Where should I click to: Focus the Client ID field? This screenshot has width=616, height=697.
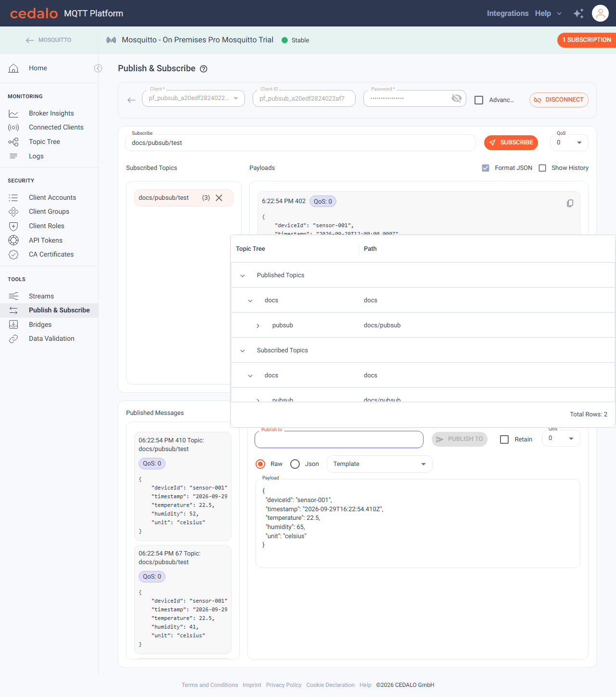pyautogui.click(x=304, y=99)
